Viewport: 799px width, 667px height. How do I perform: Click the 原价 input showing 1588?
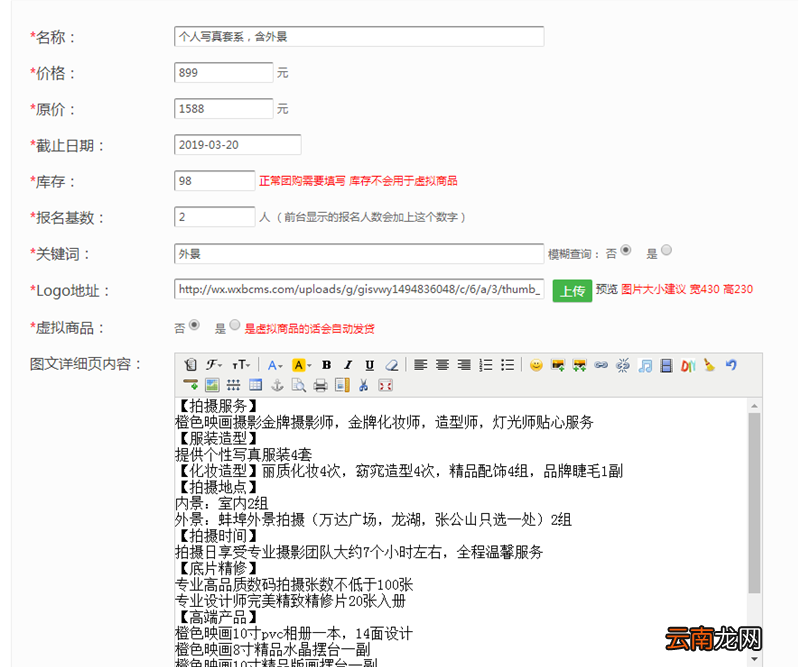pos(224,109)
